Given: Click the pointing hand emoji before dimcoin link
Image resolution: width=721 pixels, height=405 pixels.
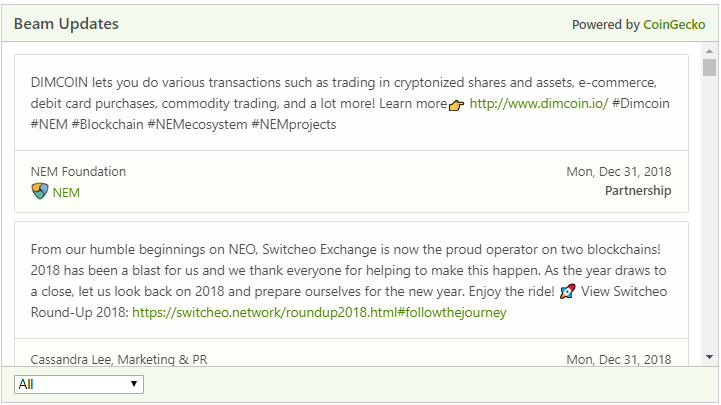Looking at the screenshot, I should [457, 105].
